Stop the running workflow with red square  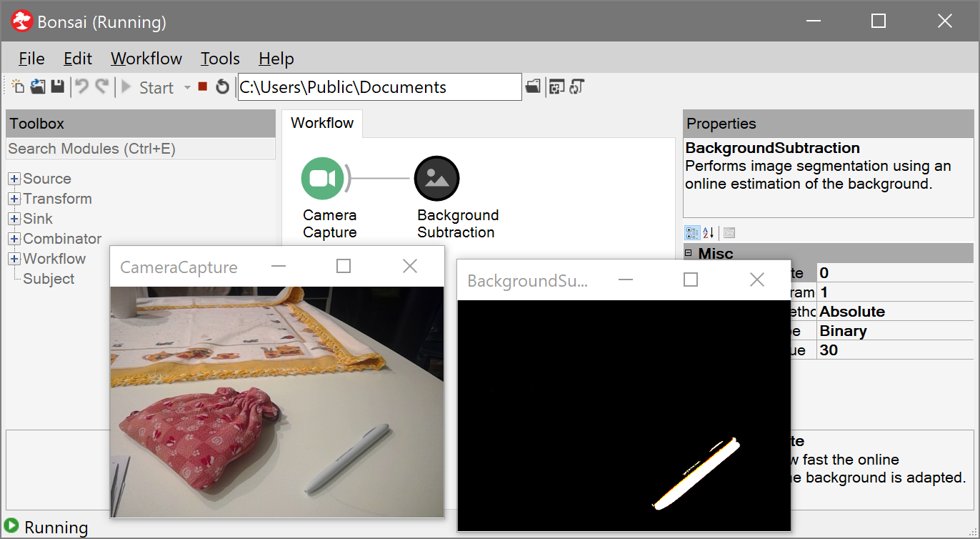tap(203, 86)
